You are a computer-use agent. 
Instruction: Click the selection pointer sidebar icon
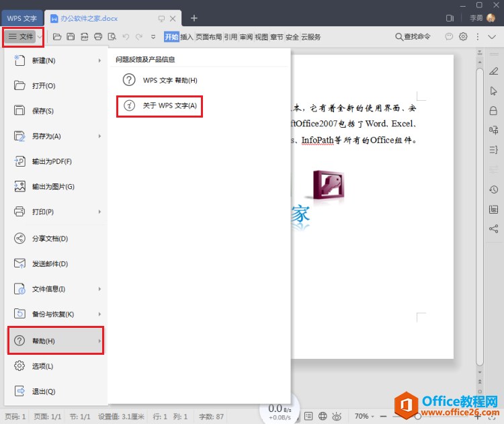tap(494, 91)
